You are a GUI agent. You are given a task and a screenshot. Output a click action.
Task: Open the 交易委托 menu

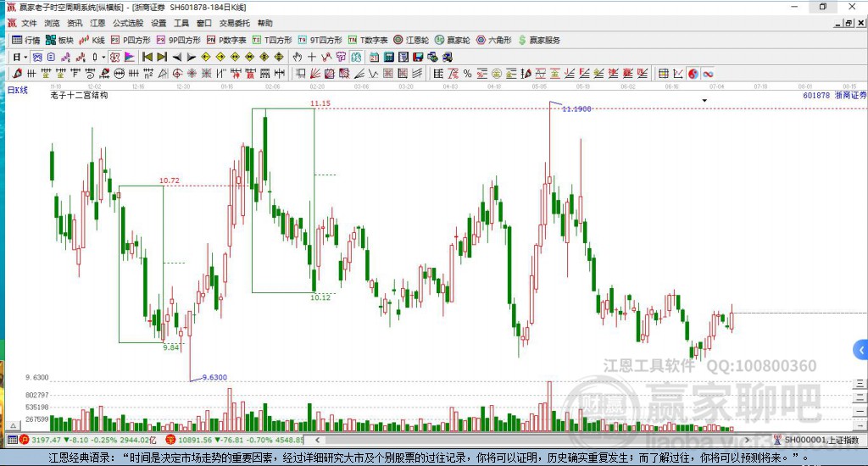coord(234,23)
